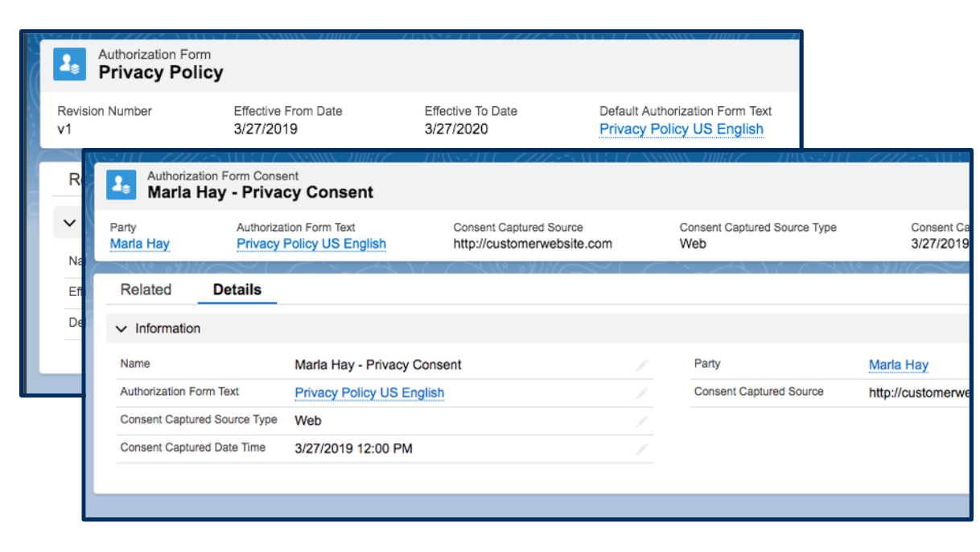
Task: Click the Authorization Form Consent record icon
Action: pyautogui.click(x=122, y=184)
